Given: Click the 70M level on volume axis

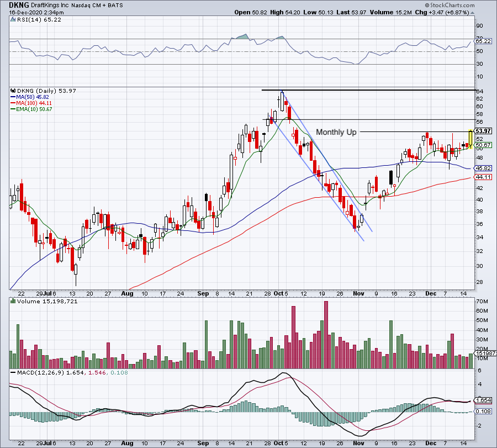Looking at the screenshot, I should 482,301.
